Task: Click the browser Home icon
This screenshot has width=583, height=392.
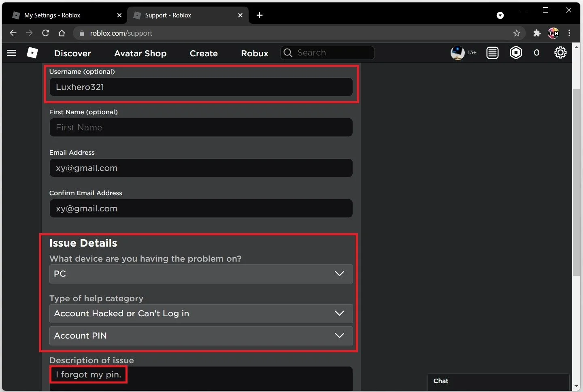Action: (62, 33)
